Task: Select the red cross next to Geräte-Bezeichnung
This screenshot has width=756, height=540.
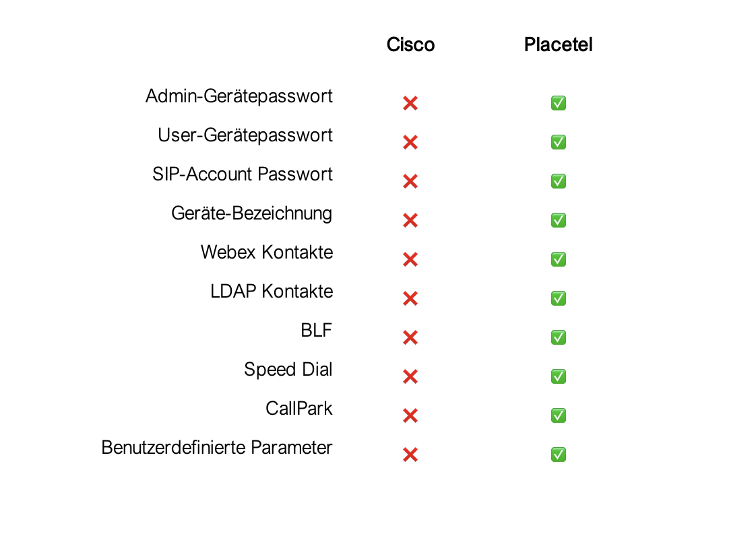Action: [410, 220]
